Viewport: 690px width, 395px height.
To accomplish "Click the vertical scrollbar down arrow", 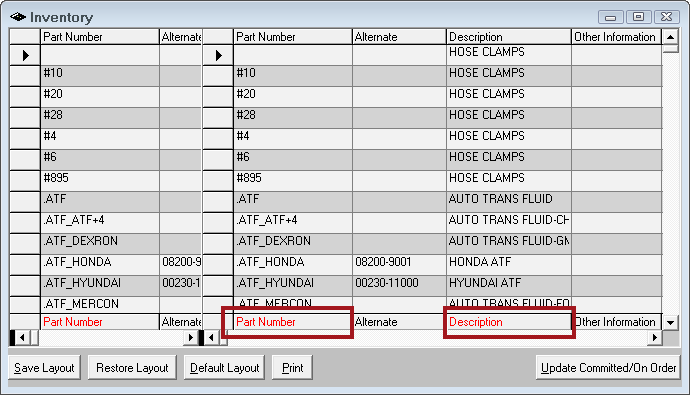I will tap(670, 322).
